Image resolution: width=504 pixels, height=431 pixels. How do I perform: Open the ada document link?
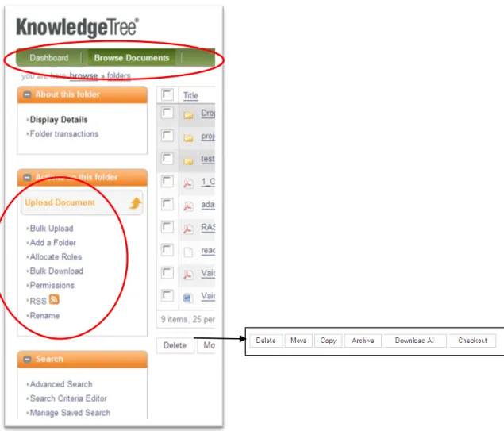click(208, 205)
